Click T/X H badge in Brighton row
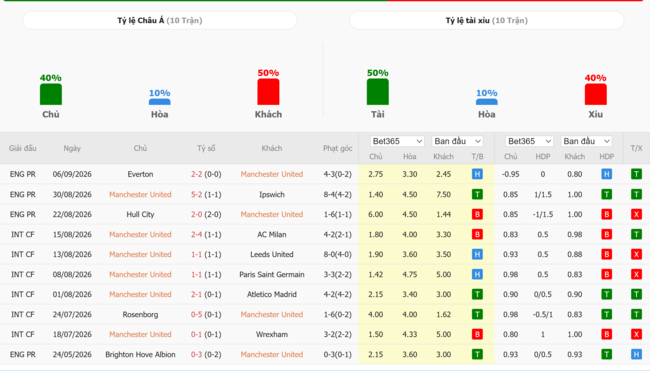 point(636,354)
